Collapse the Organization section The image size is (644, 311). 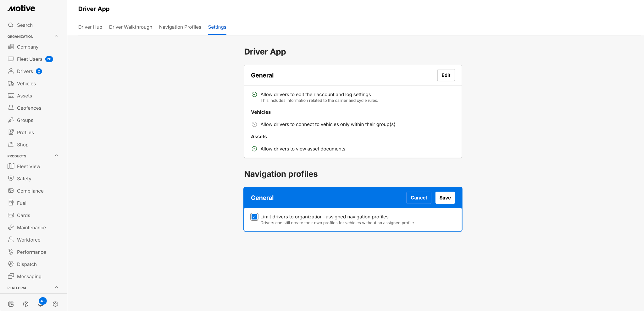(x=56, y=36)
